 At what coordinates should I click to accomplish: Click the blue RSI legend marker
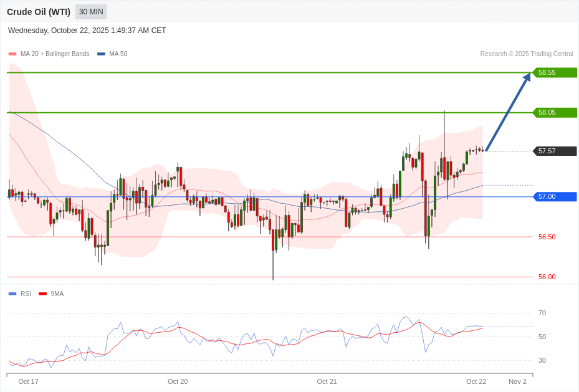tap(12, 294)
